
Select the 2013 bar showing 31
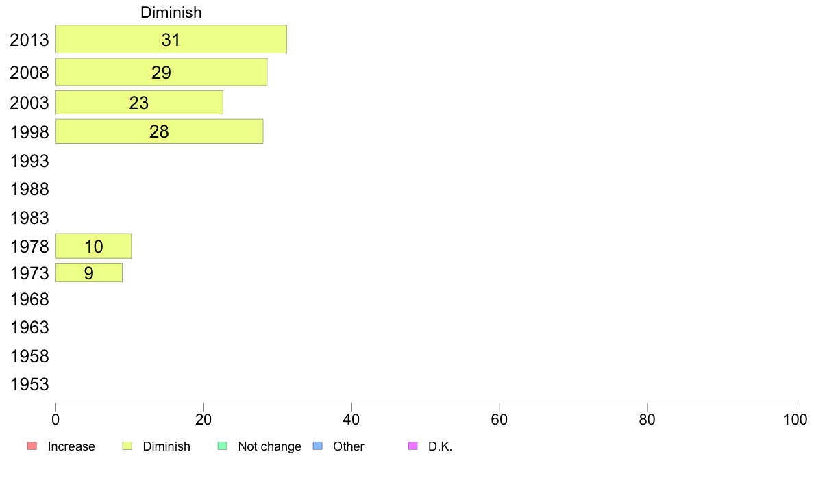171,39
